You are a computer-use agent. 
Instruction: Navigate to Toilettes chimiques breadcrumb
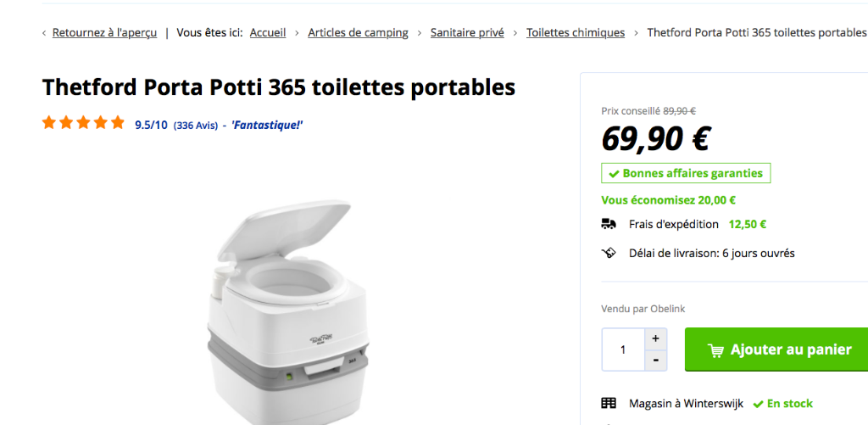[x=576, y=33]
